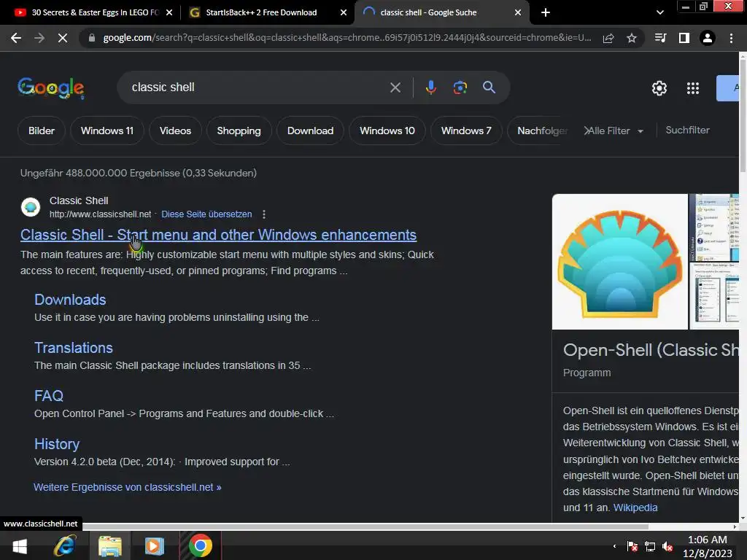Filter results by Videos

click(x=175, y=131)
